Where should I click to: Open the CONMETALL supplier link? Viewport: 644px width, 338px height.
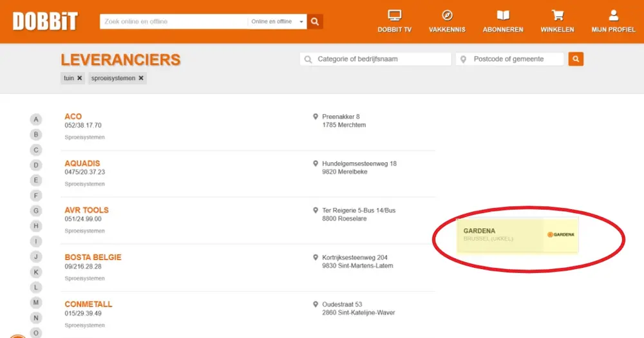pyautogui.click(x=88, y=305)
